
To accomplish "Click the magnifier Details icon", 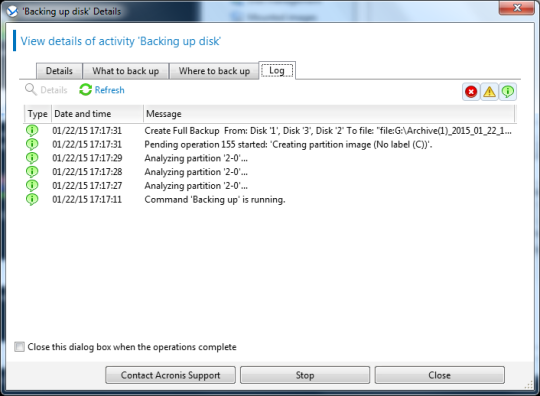I will tap(30, 90).
